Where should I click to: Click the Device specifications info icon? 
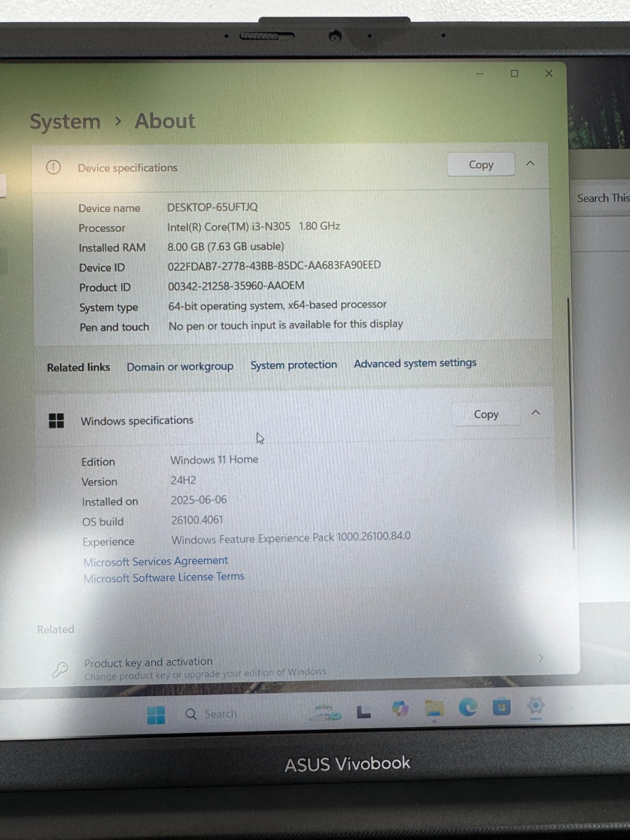[53, 167]
